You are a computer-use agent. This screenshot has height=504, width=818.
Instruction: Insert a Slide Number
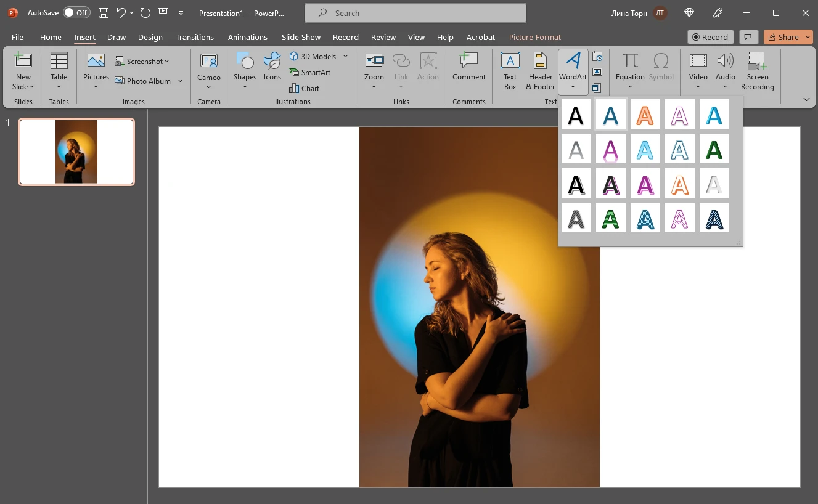click(x=596, y=71)
